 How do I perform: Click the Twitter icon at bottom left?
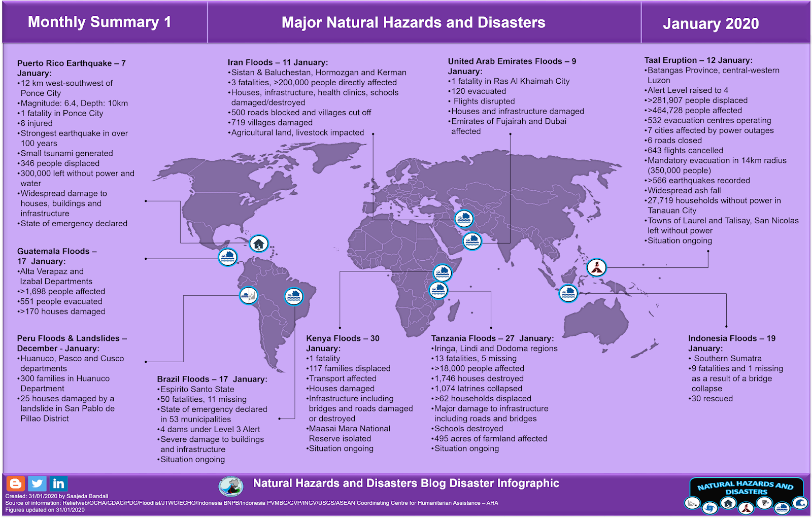[x=37, y=483]
